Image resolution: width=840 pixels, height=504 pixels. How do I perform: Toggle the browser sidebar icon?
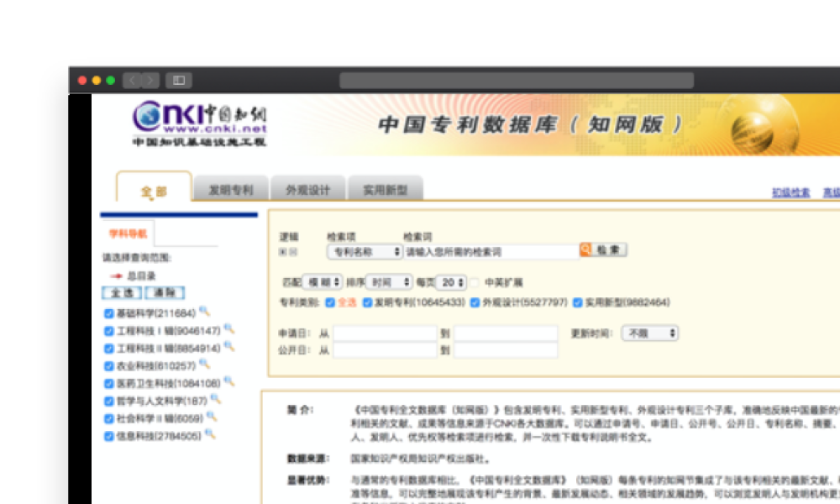[x=179, y=81]
